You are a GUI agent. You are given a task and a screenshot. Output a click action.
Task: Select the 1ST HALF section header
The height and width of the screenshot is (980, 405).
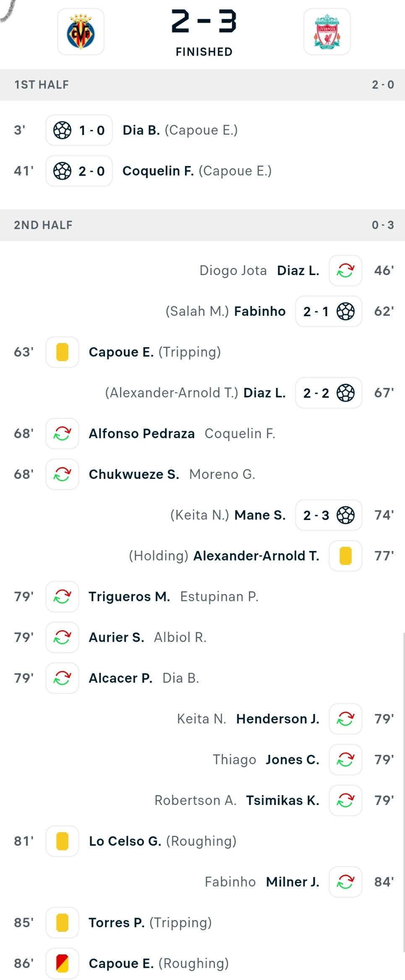pos(202,85)
